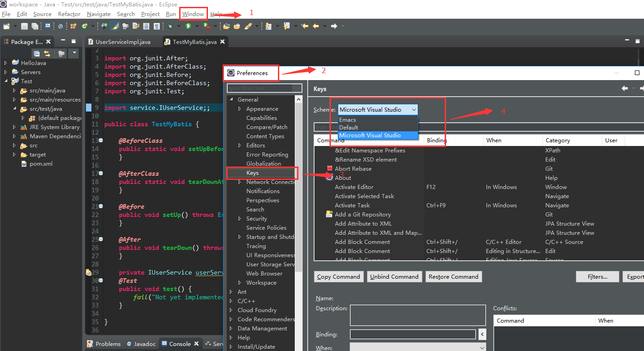Screen dimensions: 644x351
Task: Select Web Browser preferences page
Action: (264, 273)
